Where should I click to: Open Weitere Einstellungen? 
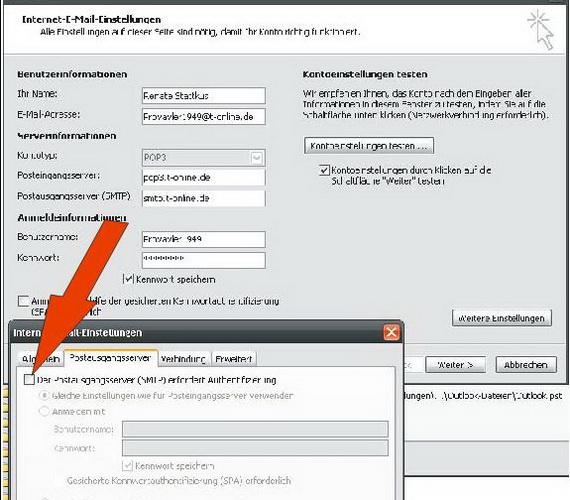tap(502, 318)
